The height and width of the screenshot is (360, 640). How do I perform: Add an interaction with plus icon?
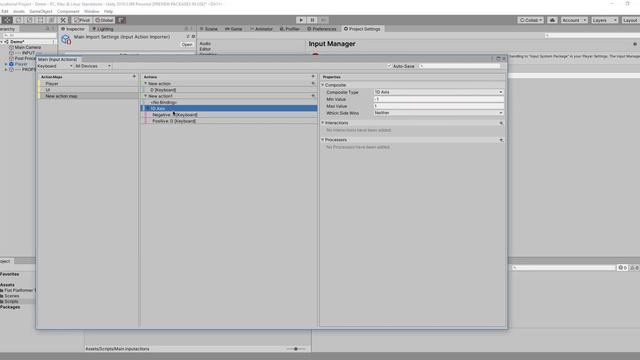click(501, 123)
